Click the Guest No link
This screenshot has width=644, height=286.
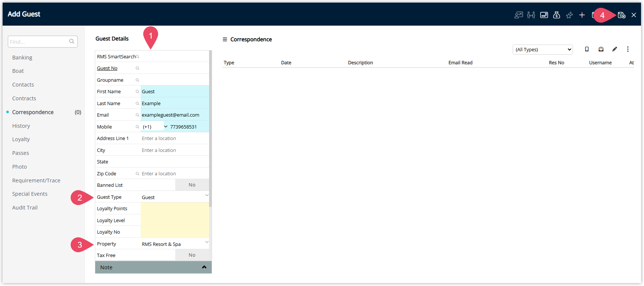click(107, 68)
